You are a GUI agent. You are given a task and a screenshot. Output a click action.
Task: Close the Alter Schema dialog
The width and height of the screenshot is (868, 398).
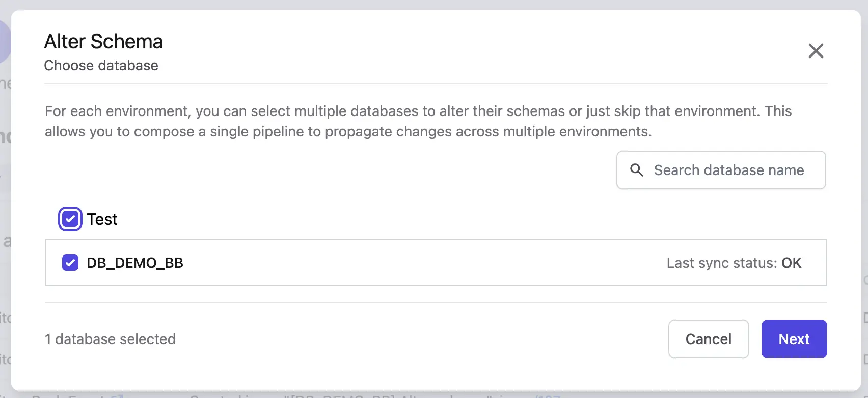tap(816, 51)
